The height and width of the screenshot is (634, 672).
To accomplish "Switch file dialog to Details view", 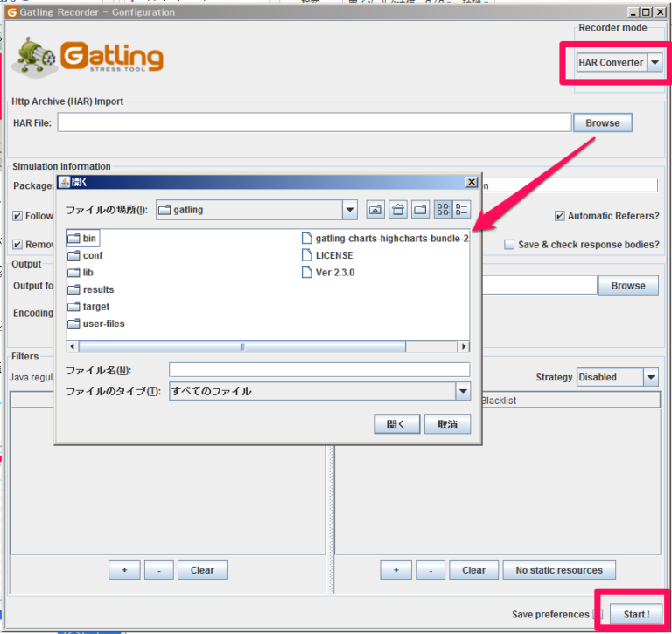I will 462,210.
